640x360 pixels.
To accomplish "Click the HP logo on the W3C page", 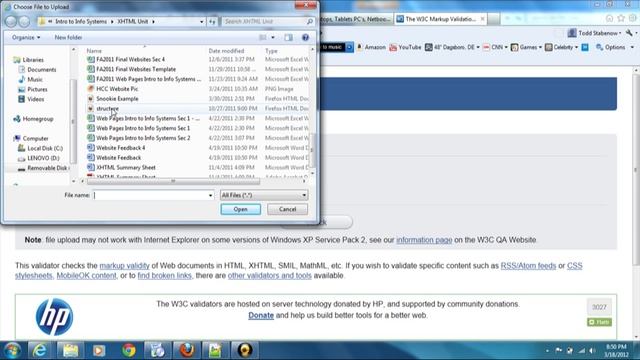I will [x=54, y=317].
